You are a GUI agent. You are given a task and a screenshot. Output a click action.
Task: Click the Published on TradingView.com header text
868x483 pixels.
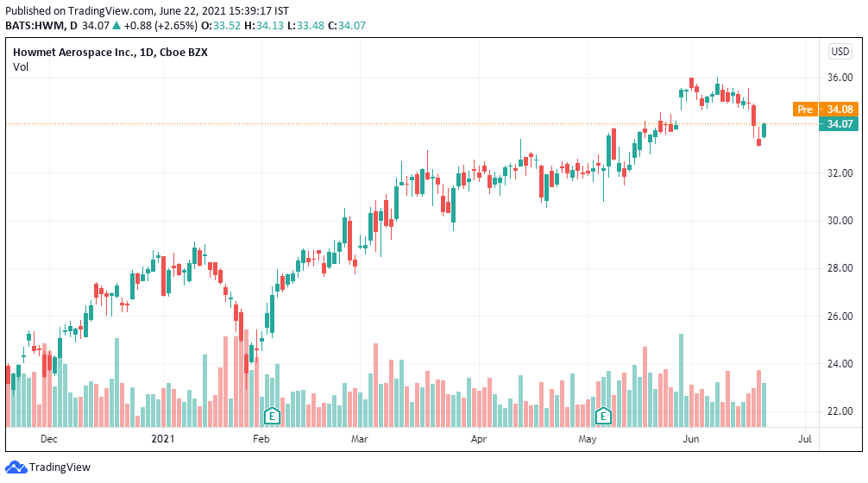[147, 10]
